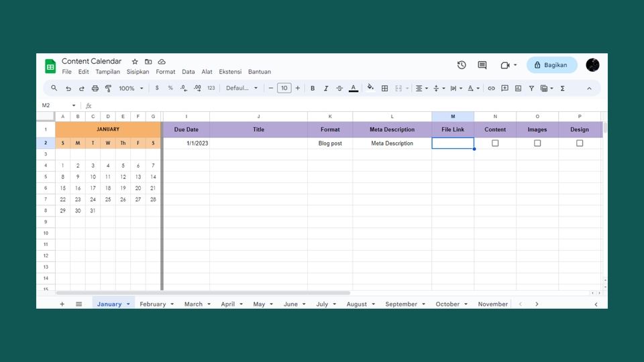Screen dimensions: 644x362
Task: Check the cloud save status icon
Action: (162, 62)
